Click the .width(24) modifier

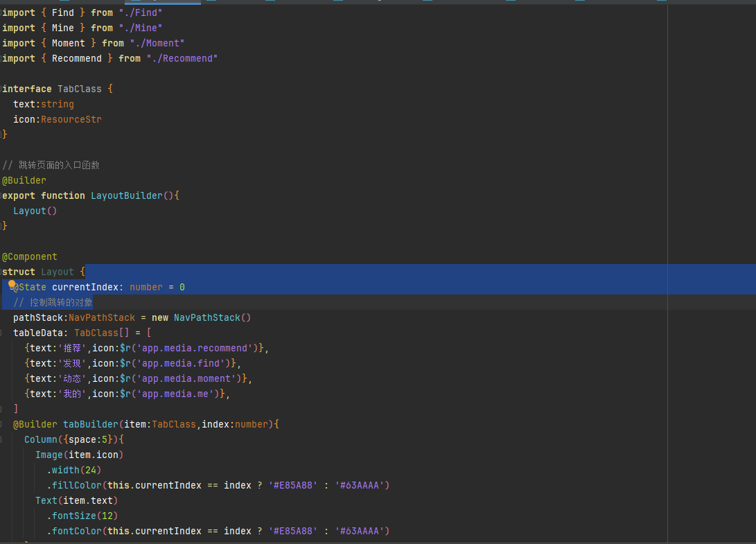point(74,471)
